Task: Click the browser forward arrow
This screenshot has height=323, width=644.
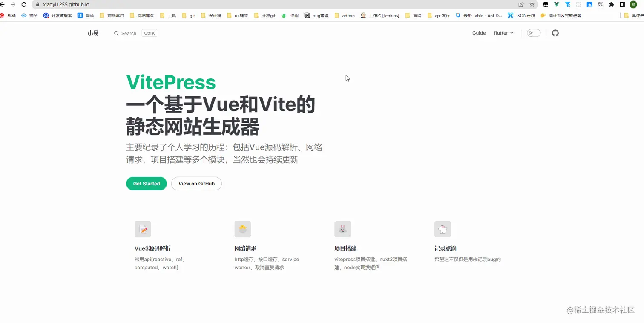Action: [x=13, y=4]
